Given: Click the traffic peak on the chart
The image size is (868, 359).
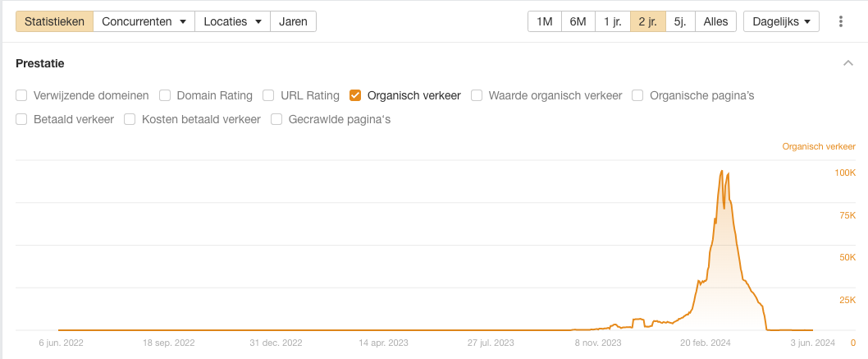Looking at the screenshot, I should pos(721,171).
